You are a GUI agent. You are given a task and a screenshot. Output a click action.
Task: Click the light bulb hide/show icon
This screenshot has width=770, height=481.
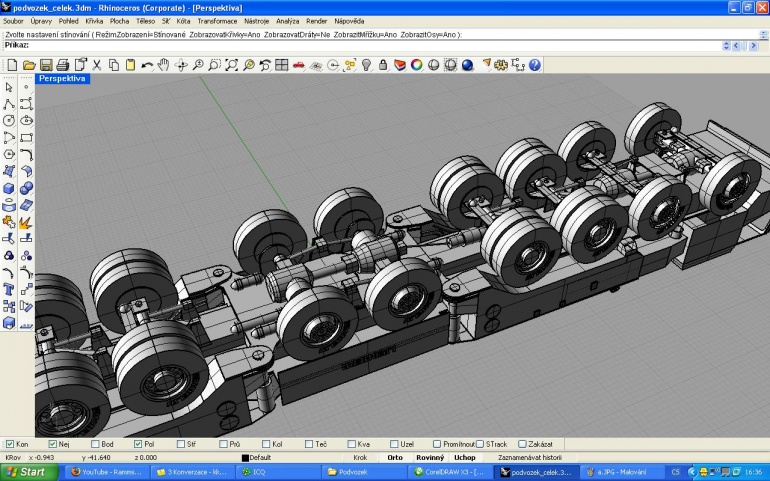[x=366, y=65]
